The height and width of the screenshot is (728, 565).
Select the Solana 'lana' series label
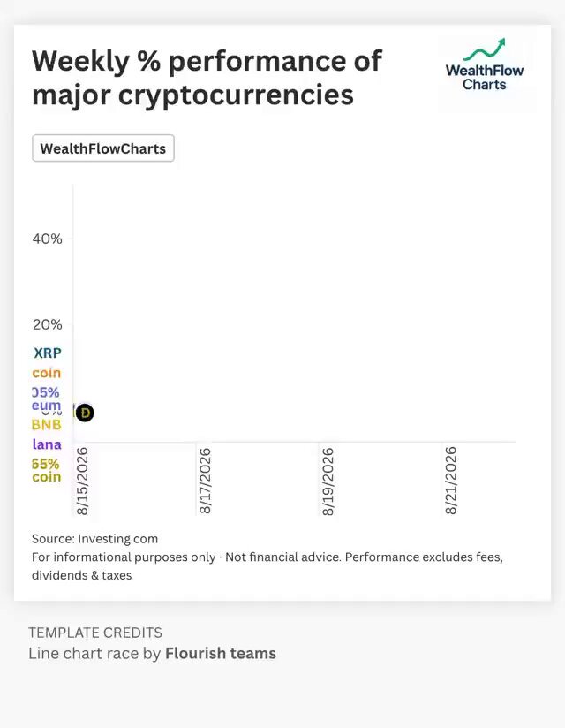click(x=47, y=444)
